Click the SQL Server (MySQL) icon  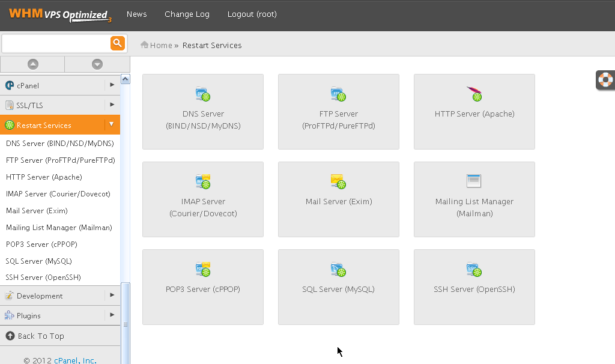click(x=338, y=270)
